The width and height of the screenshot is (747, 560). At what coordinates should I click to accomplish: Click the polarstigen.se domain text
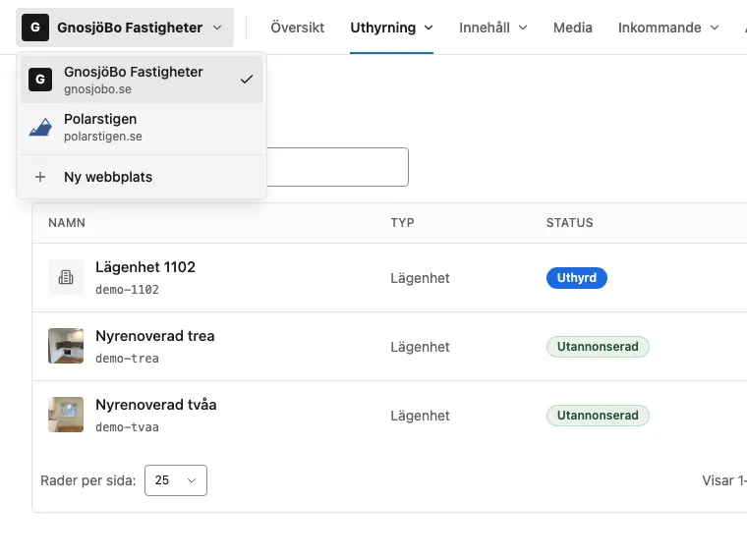pos(103,137)
